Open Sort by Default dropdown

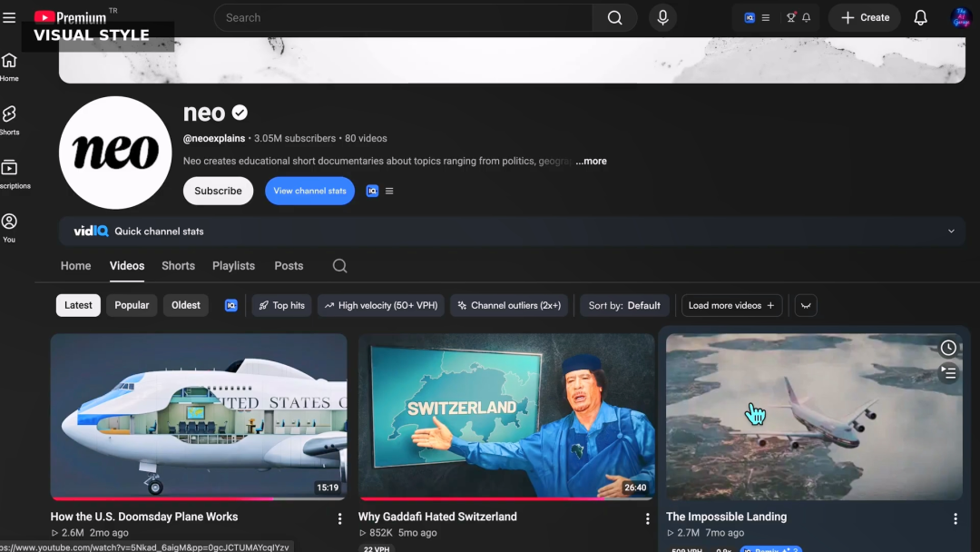click(624, 306)
